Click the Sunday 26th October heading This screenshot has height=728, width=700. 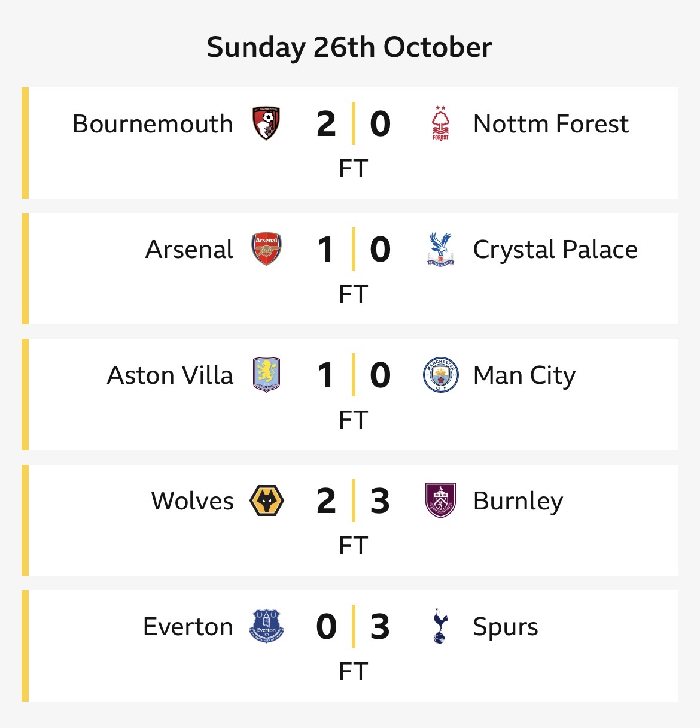click(349, 47)
